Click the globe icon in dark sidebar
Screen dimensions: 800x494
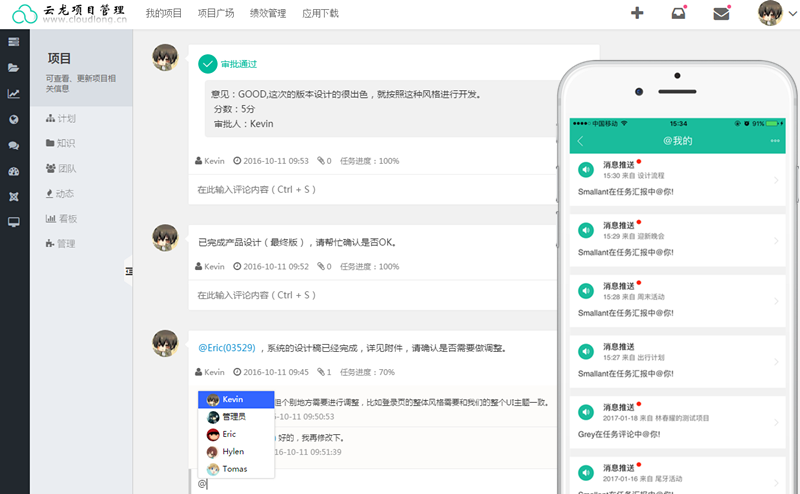(14, 119)
